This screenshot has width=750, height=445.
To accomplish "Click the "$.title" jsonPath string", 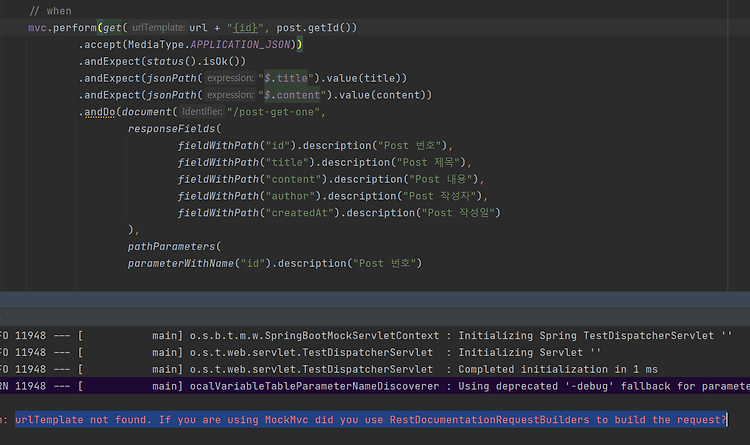I will (286, 78).
